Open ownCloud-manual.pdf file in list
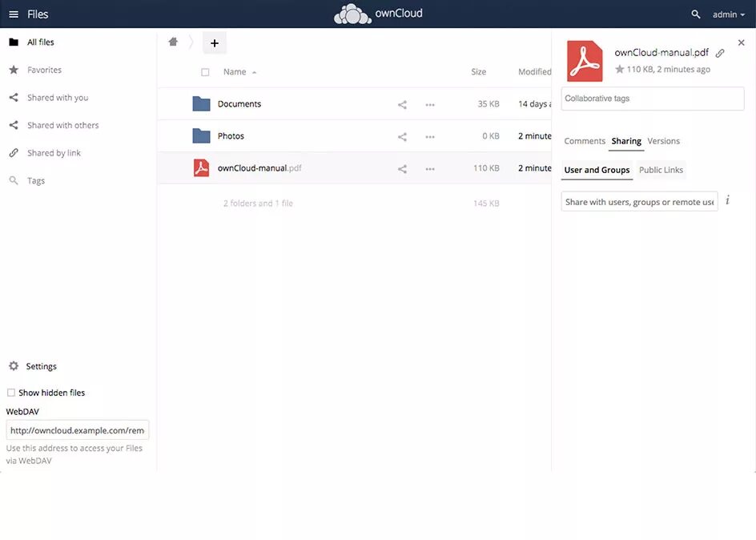This screenshot has width=756, height=540. [259, 168]
